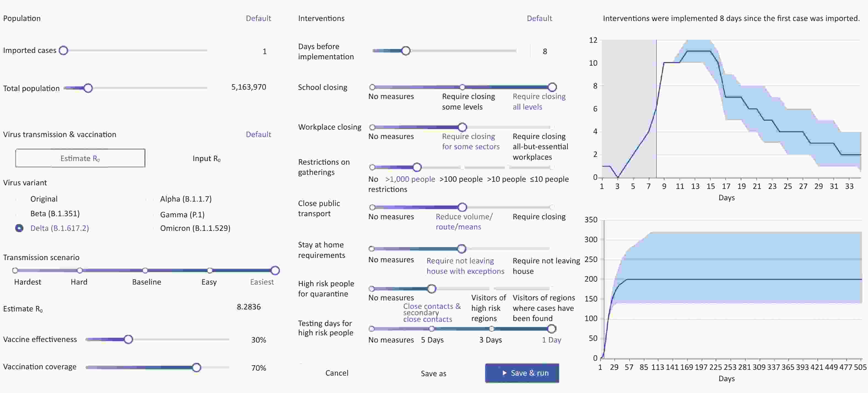Click the Cancel button
Screen dimensions: 868x393
point(337,373)
